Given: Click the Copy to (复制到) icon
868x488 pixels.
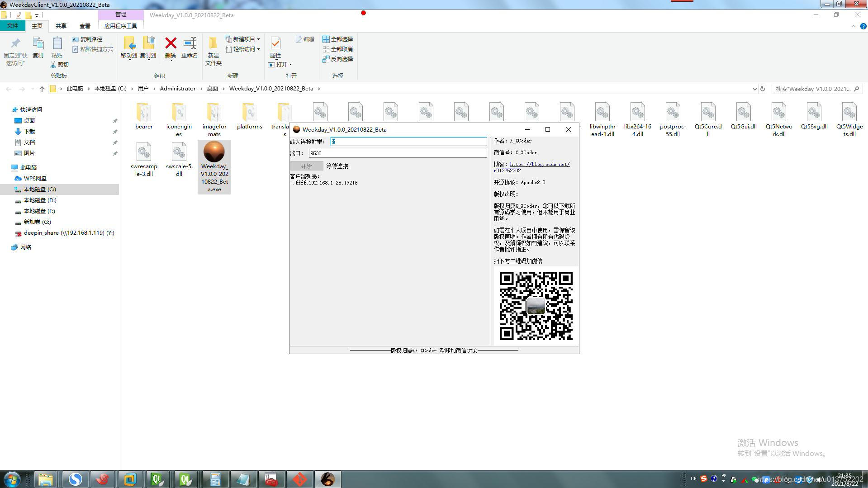Looking at the screenshot, I should pyautogui.click(x=148, y=43).
